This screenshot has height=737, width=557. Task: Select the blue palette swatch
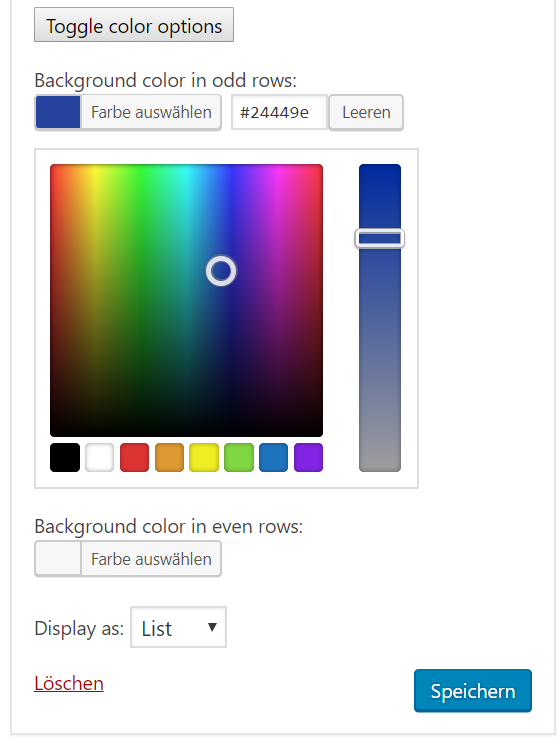274,457
